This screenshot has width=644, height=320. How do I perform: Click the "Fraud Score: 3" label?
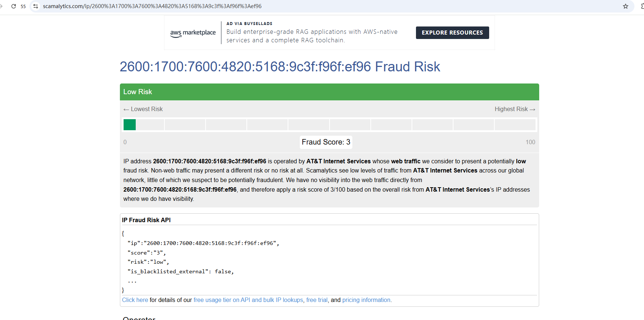[326, 142]
